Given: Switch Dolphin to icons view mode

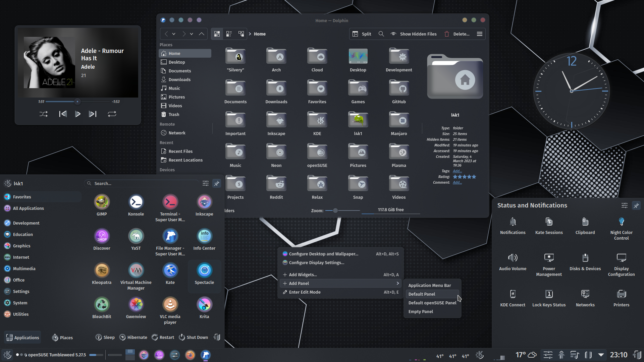Looking at the screenshot, I should 217,34.
